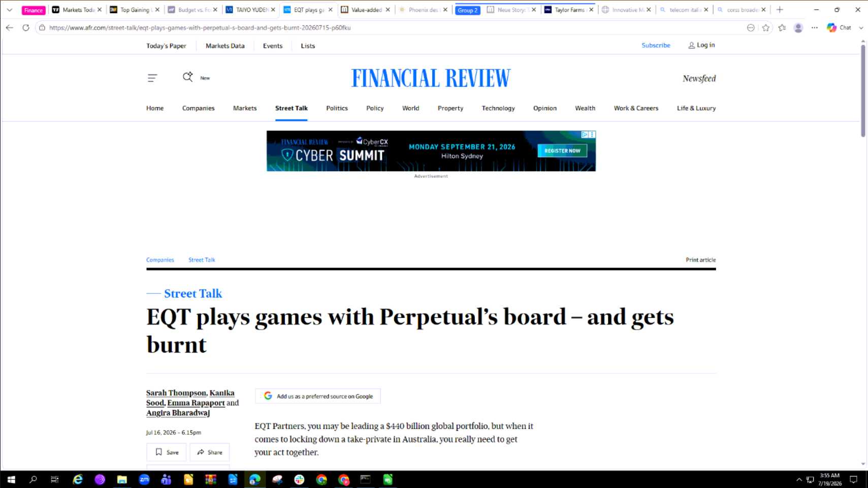Open the Markets nav section
The width and height of the screenshot is (868, 488).
tap(245, 108)
